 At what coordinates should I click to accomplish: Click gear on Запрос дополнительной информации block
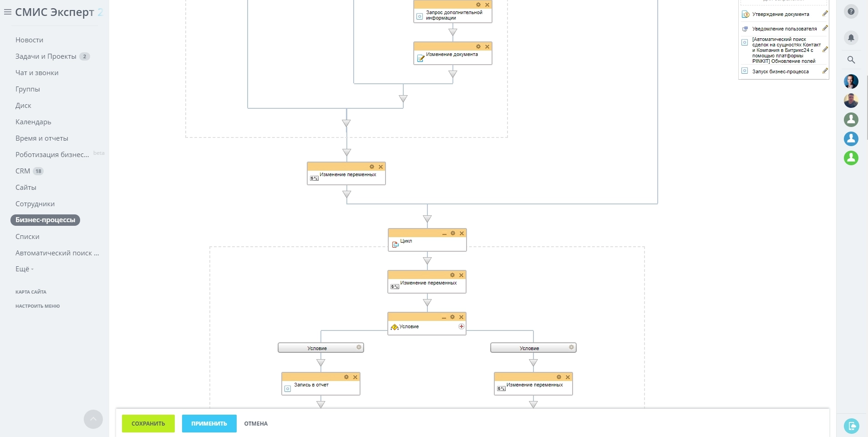[x=478, y=5]
